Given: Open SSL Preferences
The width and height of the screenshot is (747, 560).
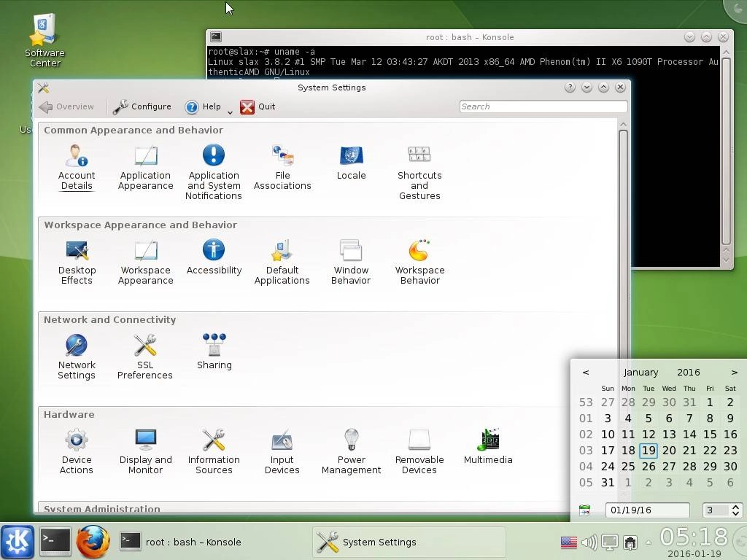Looking at the screenshot, I should click(x=145, y=357).
